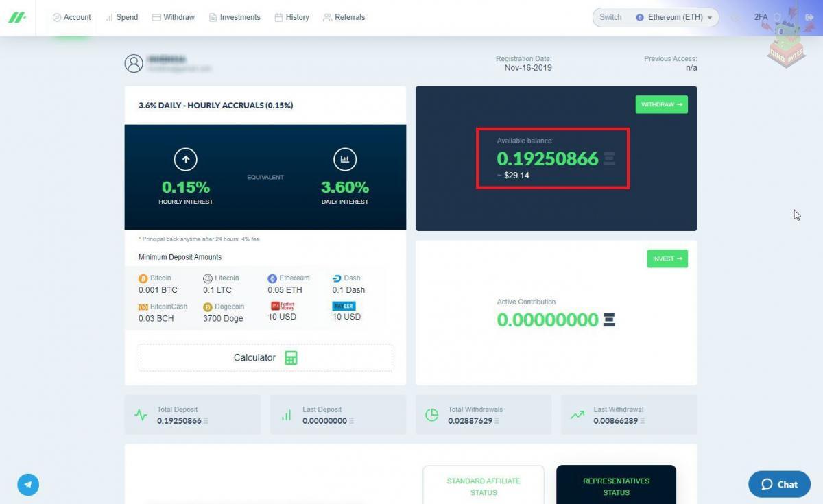This screenshot has width=823, height=504.
Task: Click the Bitcoin coin icon
Action: tap(143, 278)
